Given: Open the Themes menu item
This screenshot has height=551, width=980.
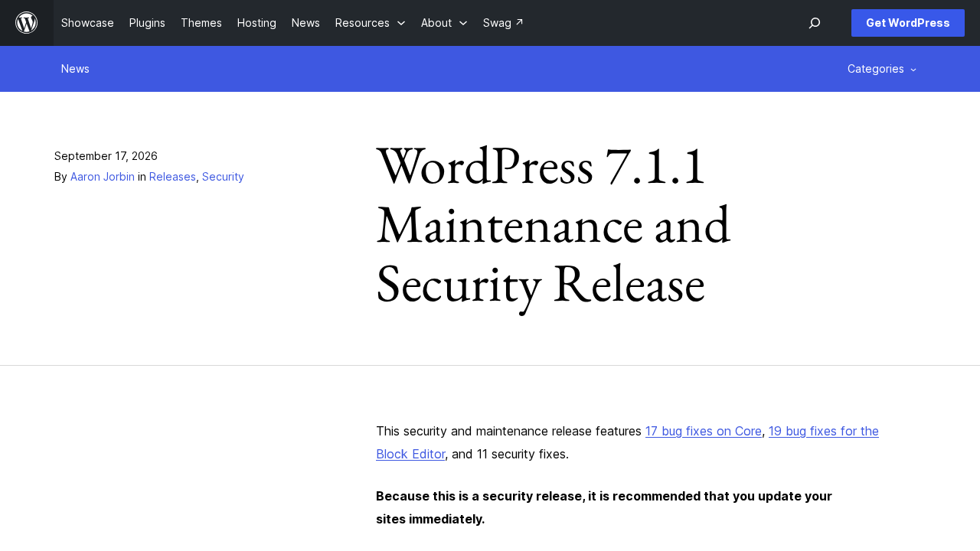Looking at the screenshot, I should (x=201, y=23).
